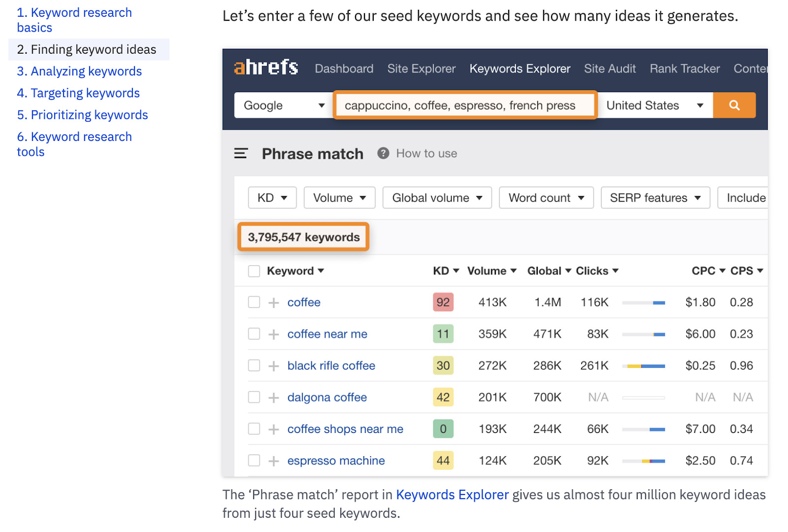788x532 pixels.
Task: Click the seed keywords input field
Action: tap(464, 105)
